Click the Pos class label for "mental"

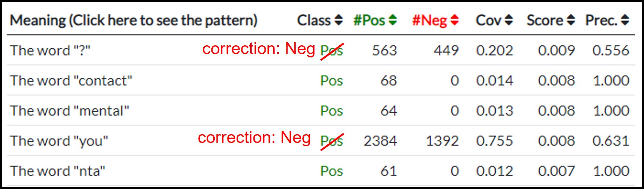pos(332,111)
